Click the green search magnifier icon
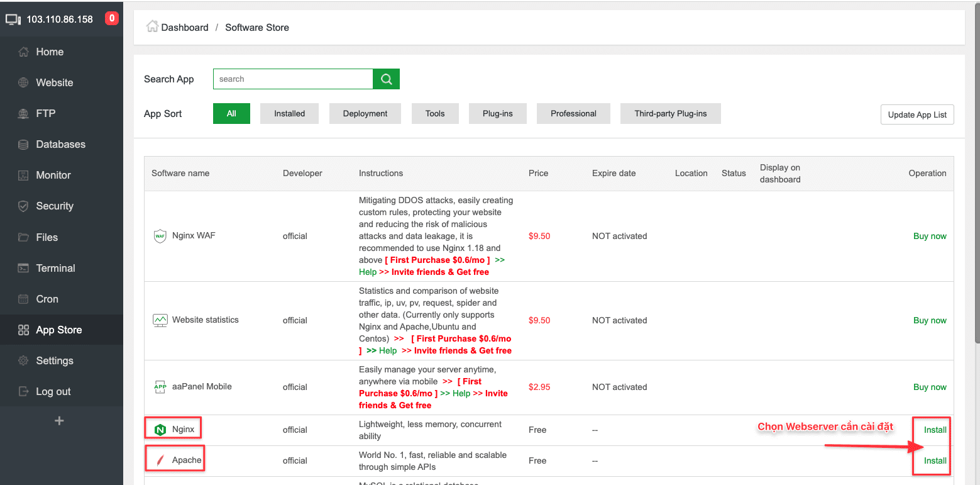Screen dimensions: 980x485 coord(385,79)
